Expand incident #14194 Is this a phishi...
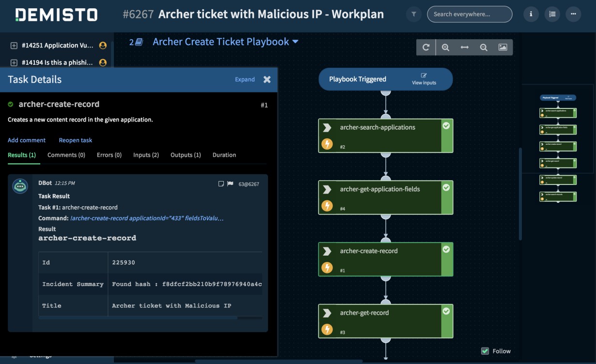596x364 pixels. (x=14, y=62)
